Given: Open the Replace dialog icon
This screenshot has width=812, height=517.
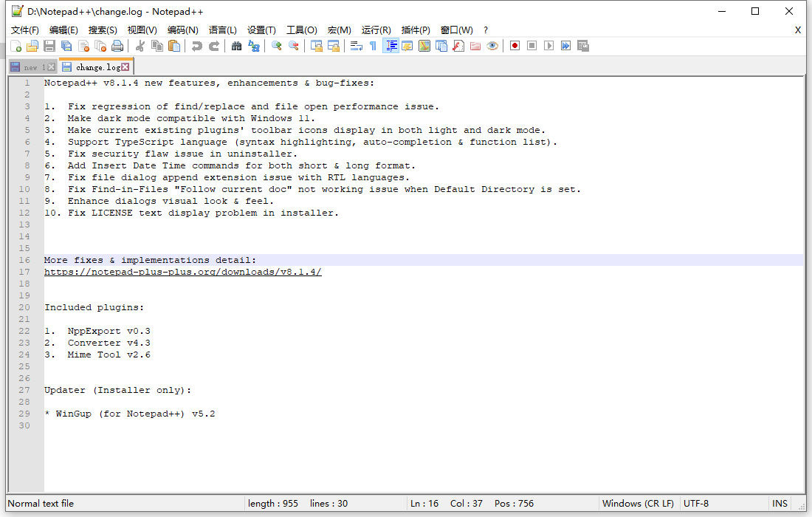Looking at the screenshot, I should [x=254, y=46].
